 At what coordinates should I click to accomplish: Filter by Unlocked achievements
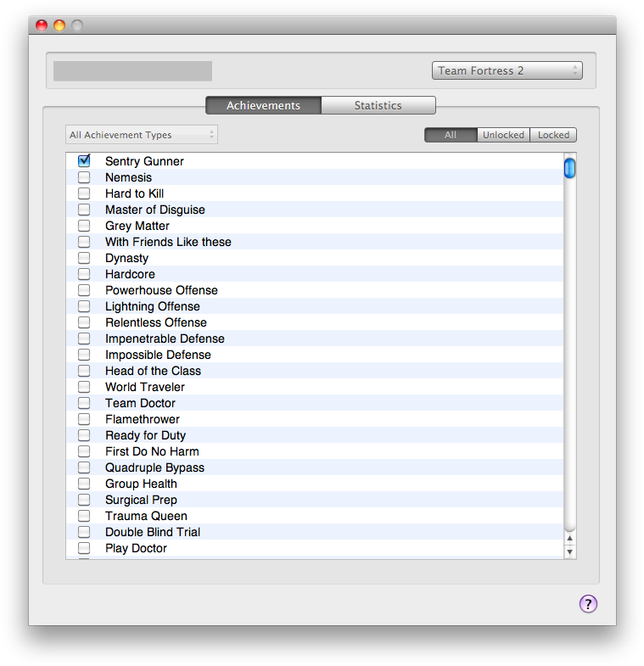(x=503, y=135)
